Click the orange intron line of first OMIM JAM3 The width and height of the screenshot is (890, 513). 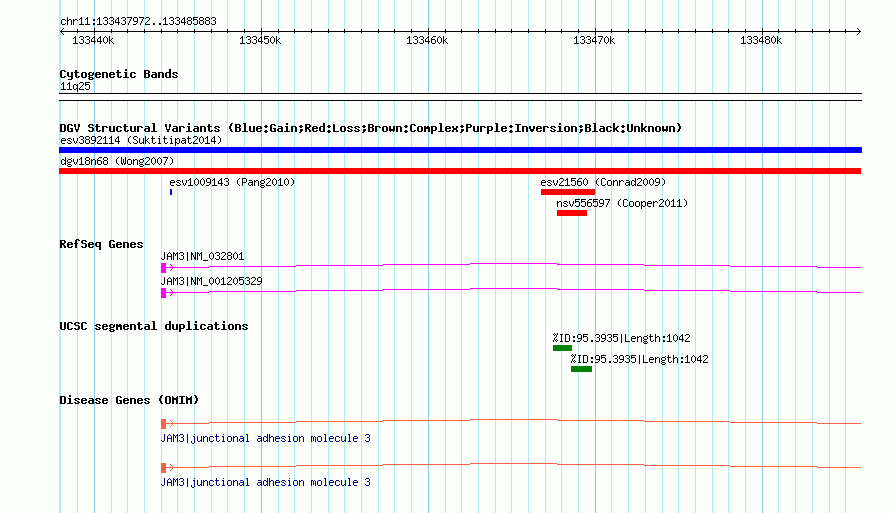(x=514, y=421)
